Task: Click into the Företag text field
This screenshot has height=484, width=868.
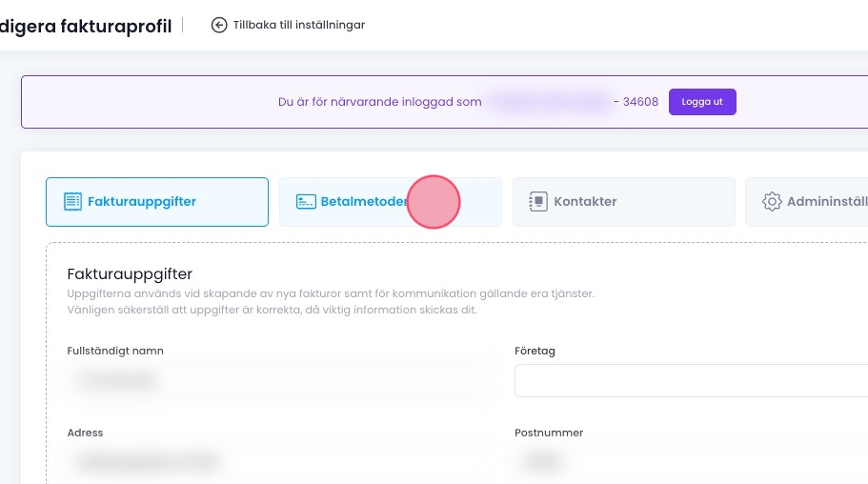Action: click(x=691, y=381)
